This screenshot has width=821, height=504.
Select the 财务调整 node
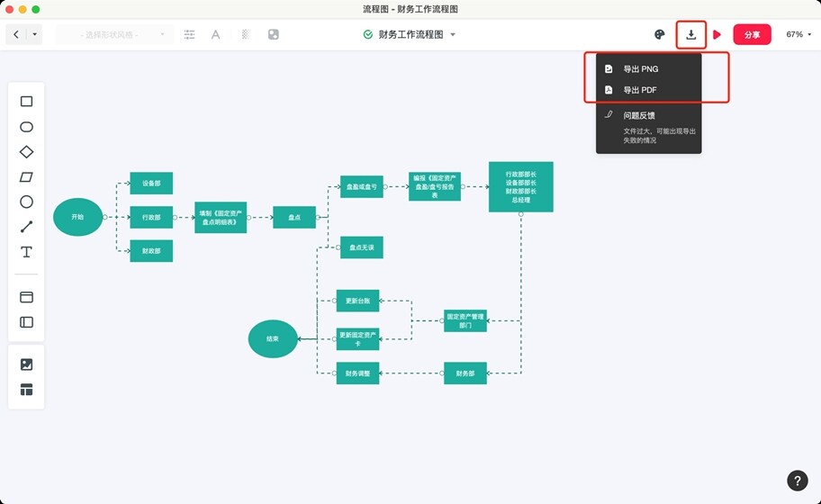357,373
